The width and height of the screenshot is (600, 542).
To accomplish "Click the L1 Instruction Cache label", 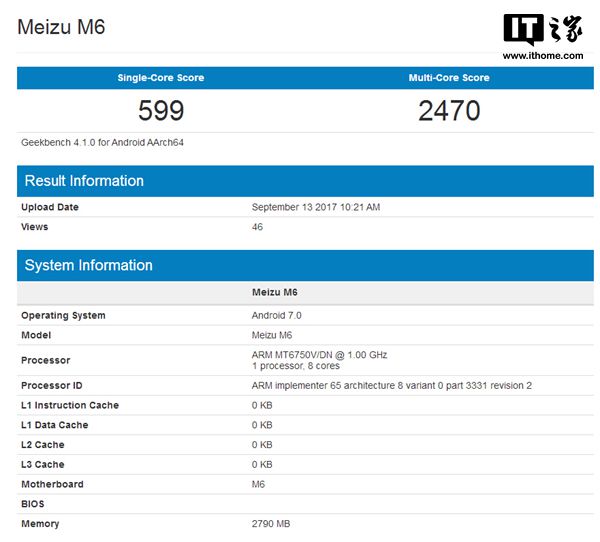I will [70, 405].
